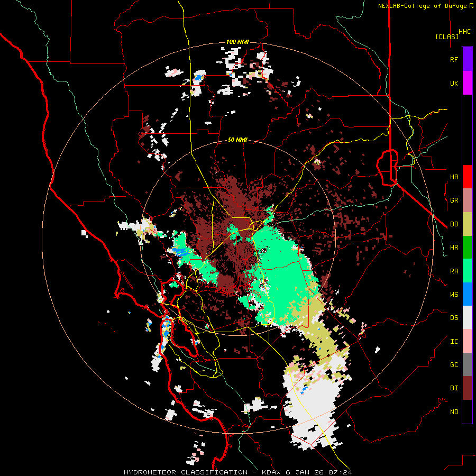Click the HR legend label
The image size is (476, 476).
454,248
